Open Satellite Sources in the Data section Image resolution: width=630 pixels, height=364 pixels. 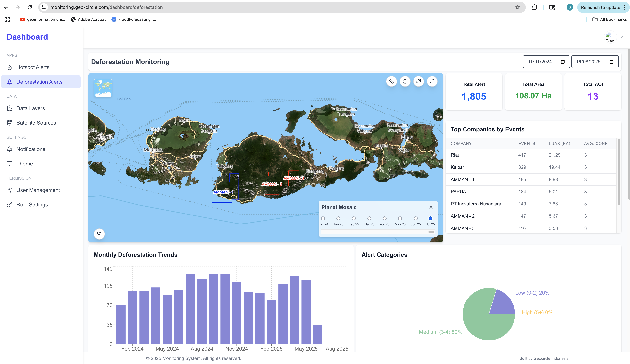pyautogui.click(x=36, y=123)
